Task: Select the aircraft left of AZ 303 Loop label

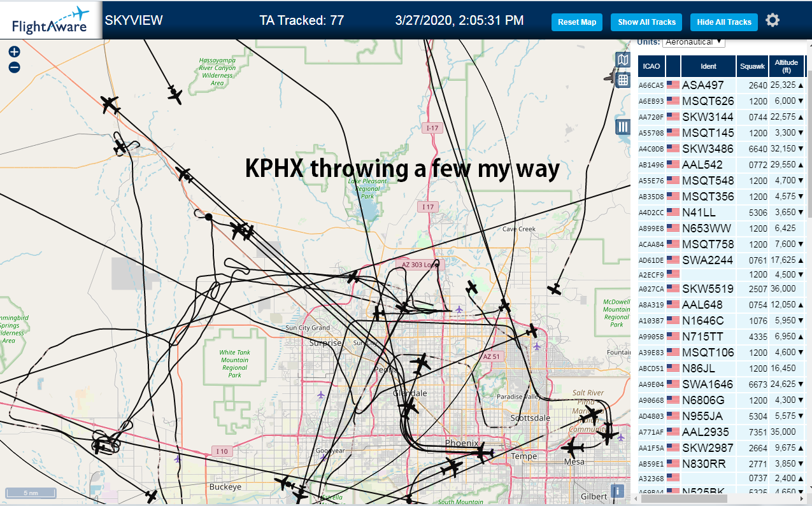Action: tap(353, 277)
